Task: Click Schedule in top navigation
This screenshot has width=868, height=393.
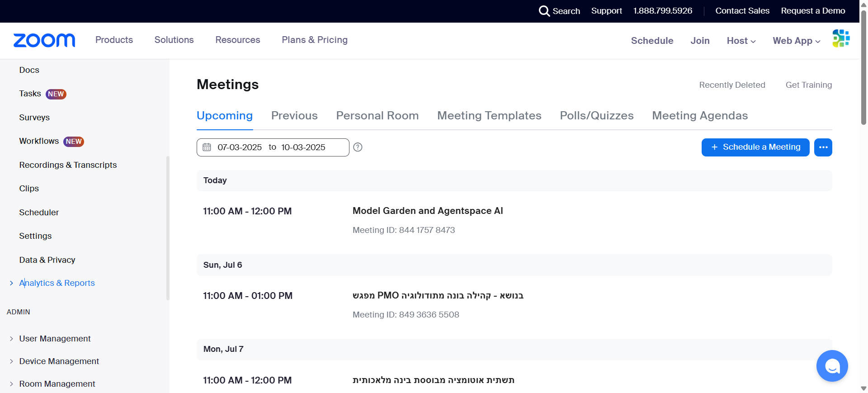Action: pos(652,41)
